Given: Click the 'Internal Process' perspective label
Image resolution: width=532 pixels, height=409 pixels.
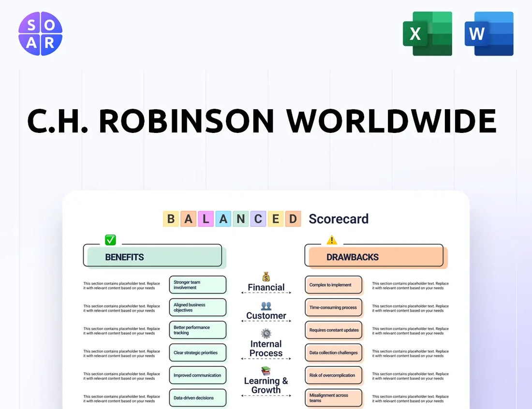Looking at the screenshot, I should (x=266, y=349).
